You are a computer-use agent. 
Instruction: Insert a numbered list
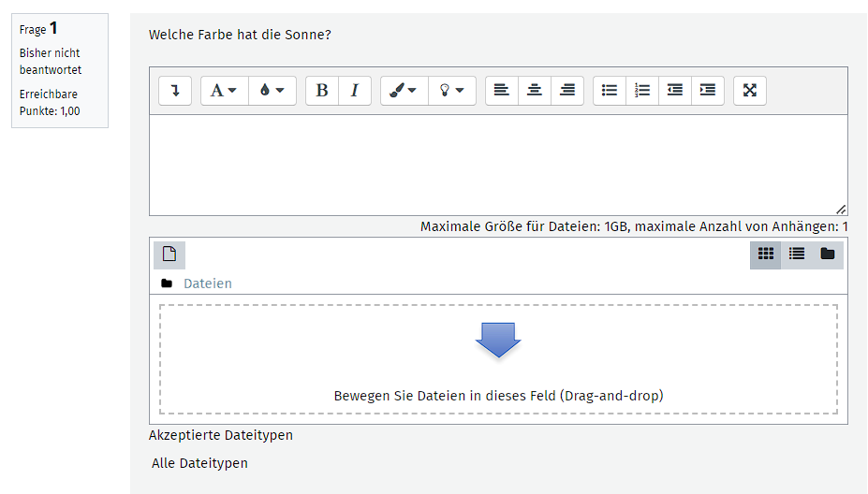click(642, 91)
